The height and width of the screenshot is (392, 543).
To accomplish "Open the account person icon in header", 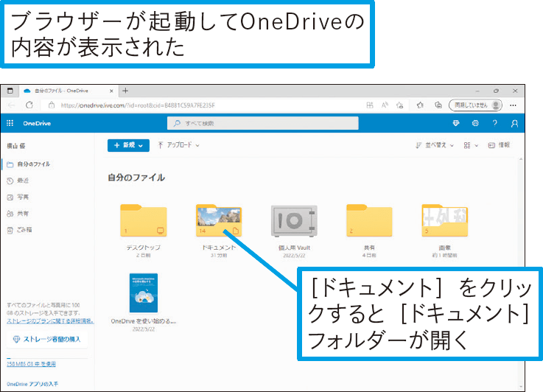I will pyautogui.click(x=514, y=124).
